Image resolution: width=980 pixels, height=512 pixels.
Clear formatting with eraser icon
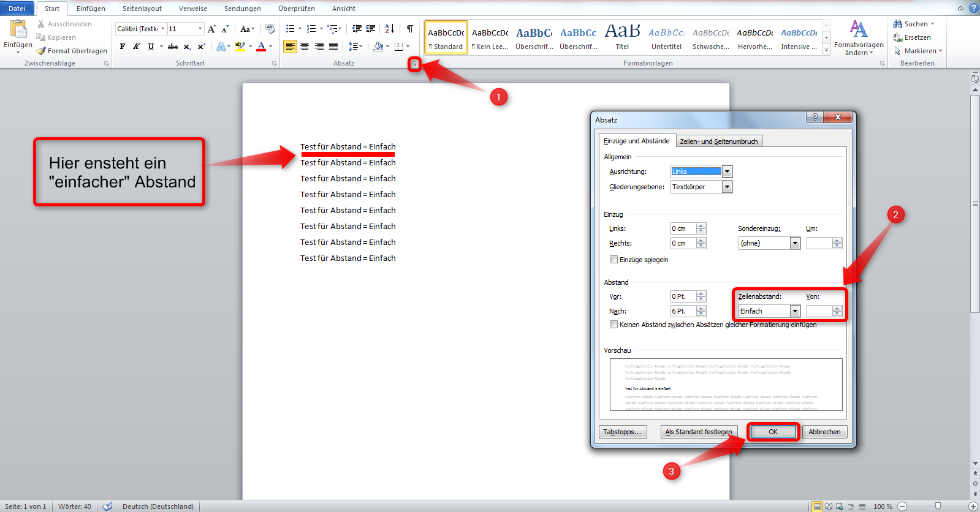(270, 29)
